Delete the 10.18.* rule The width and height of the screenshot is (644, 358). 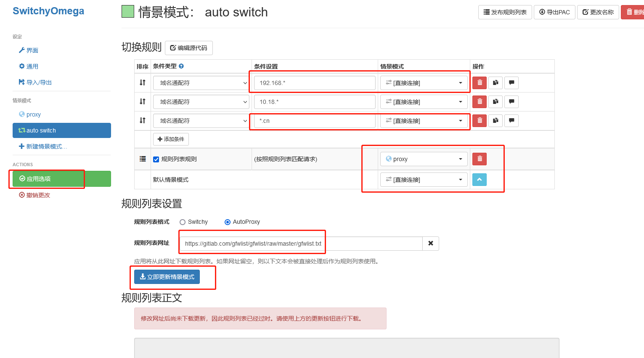(480, 102)
